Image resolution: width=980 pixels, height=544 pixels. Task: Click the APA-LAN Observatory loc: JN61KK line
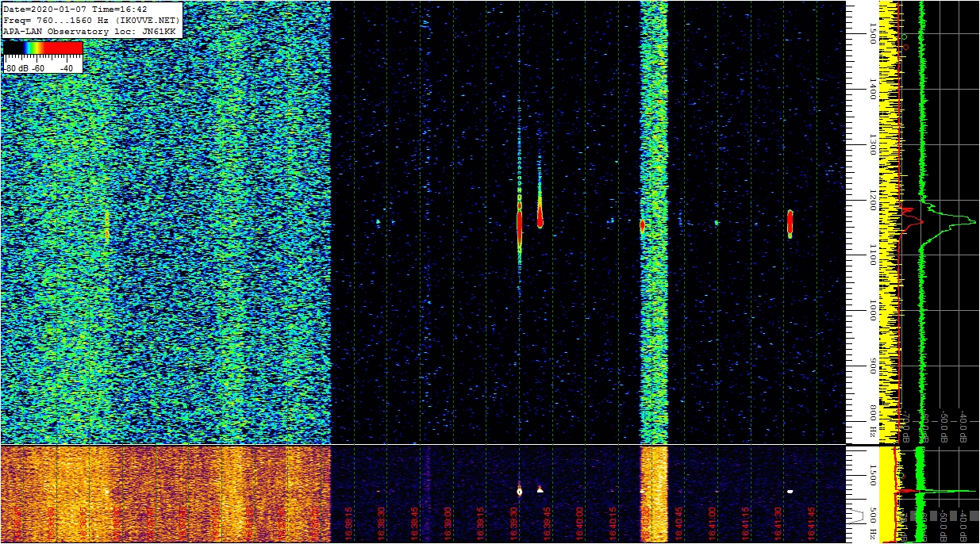(x=89, y=30)
